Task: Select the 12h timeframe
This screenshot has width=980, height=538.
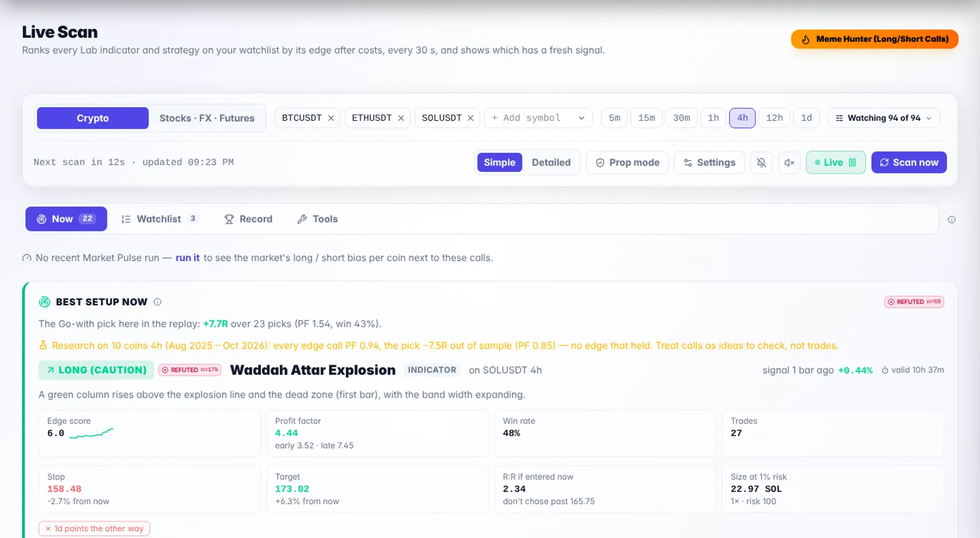Action: click(774, 118)
